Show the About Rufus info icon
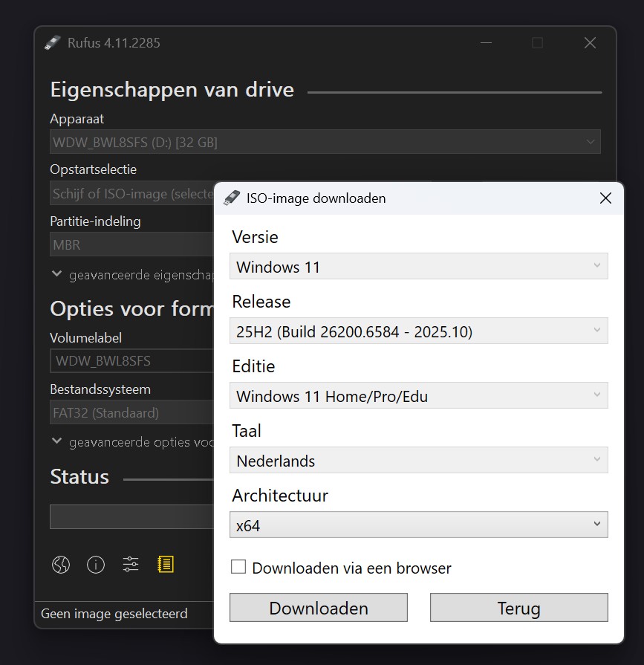Image resolution: width=644 pixels, height=665 pixels. coord(96,565)
